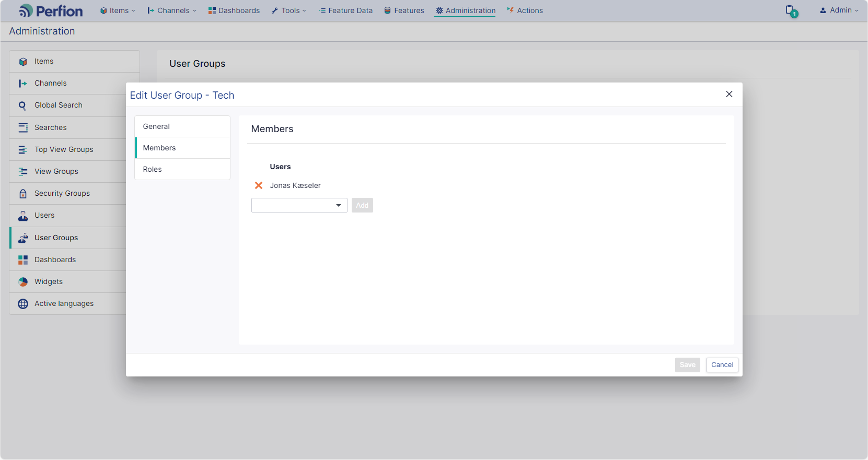
Task: Select Administration in top navigation
Action: 465,10
